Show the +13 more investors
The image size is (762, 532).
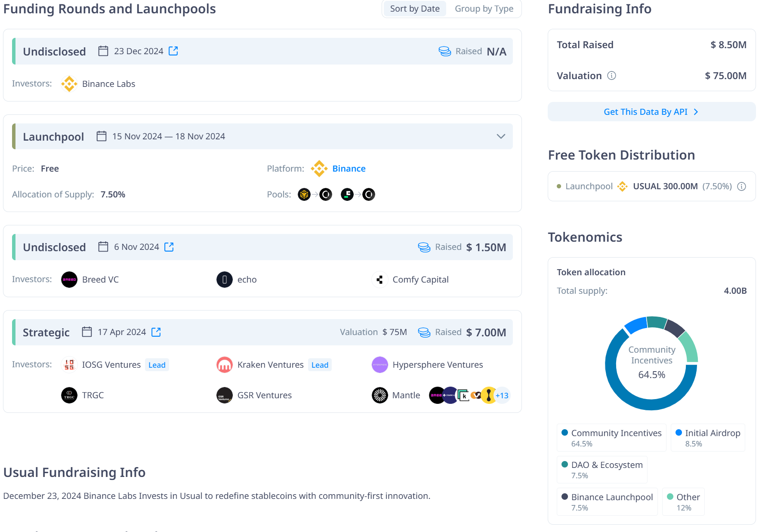502,395
